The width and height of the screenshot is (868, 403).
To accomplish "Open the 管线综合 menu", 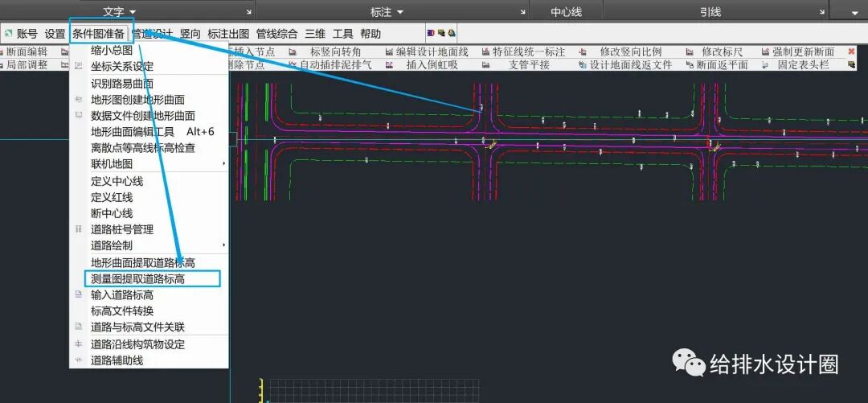I will 276,34.
